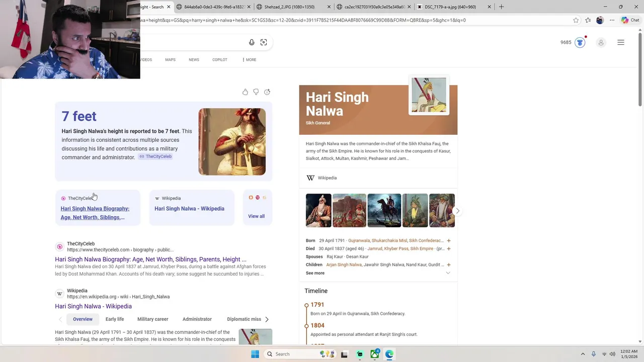Viewport: 644px width, 362px height.
Task: Open visual search camera icon
Action: click(x=264, y=42)
